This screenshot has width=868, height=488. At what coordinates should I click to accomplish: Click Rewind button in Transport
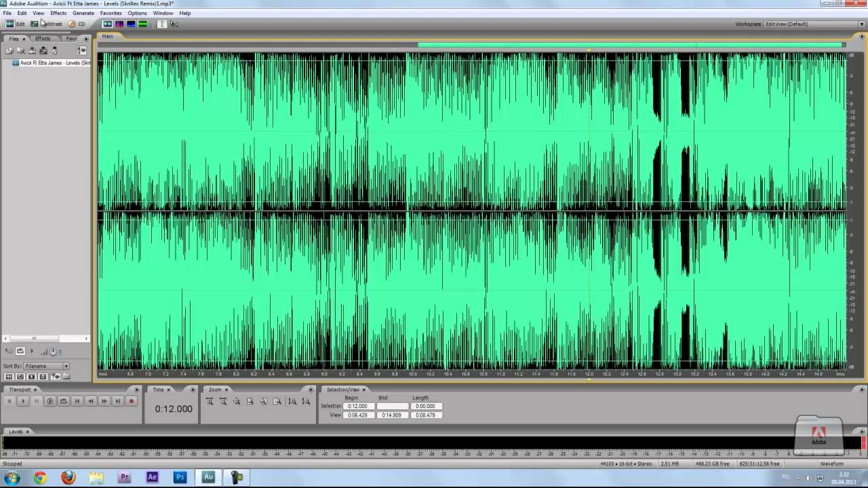(91, 401)
